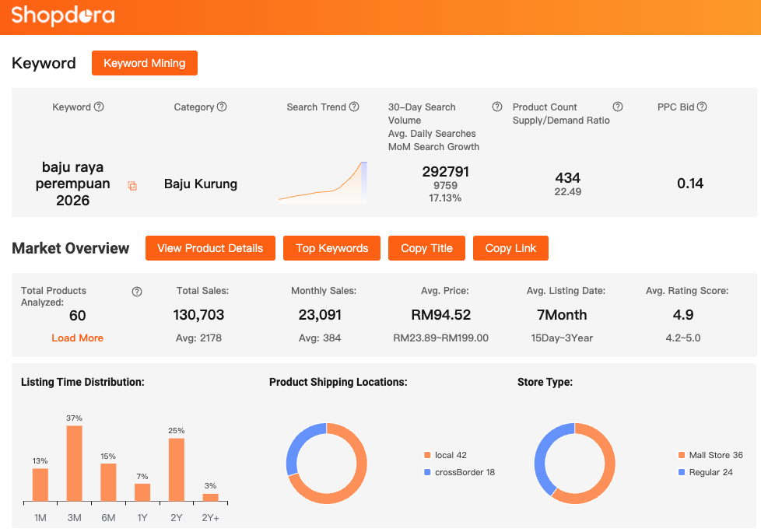The width and height of the screenshot is (761, 532).
Task: Click Copy Link button
Action: pyautogui.click(x=510, y=248)
